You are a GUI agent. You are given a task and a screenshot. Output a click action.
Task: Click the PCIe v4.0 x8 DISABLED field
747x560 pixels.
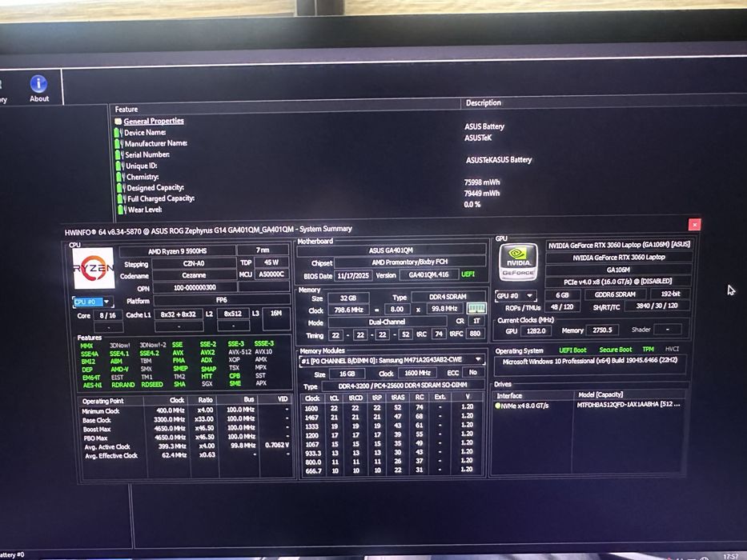(618, 282)
